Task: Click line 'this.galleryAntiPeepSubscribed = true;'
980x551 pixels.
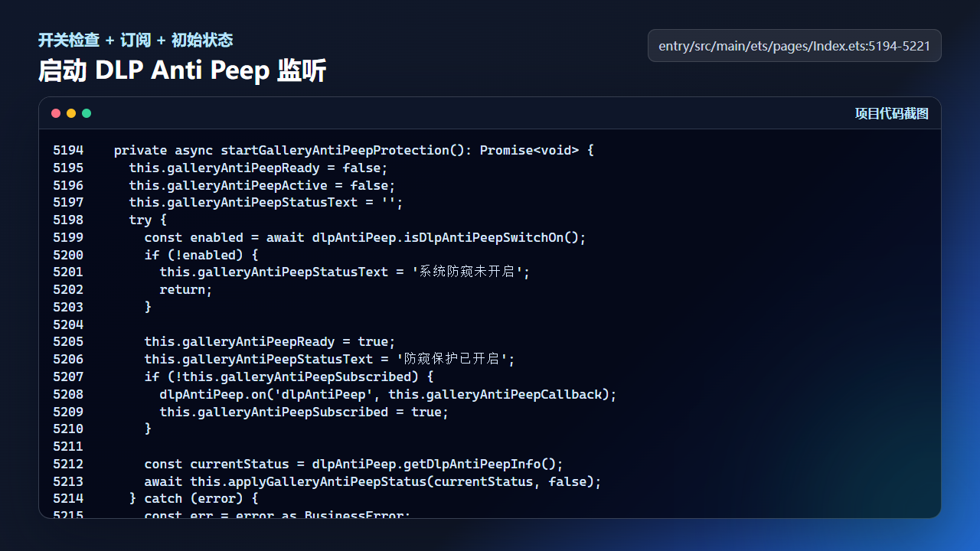Action: pos(304,412)
